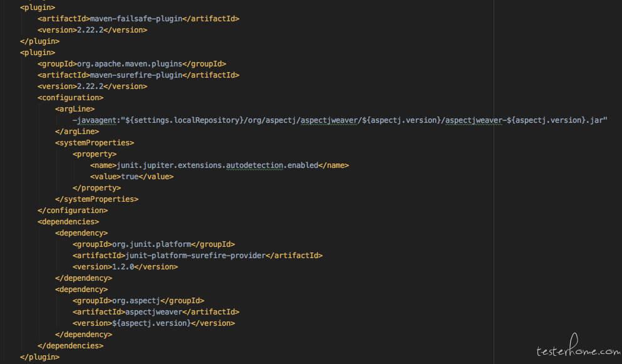Click the closing systemProperties tag
The width and height of the screenshot is (622, 364).
[97, 199]
